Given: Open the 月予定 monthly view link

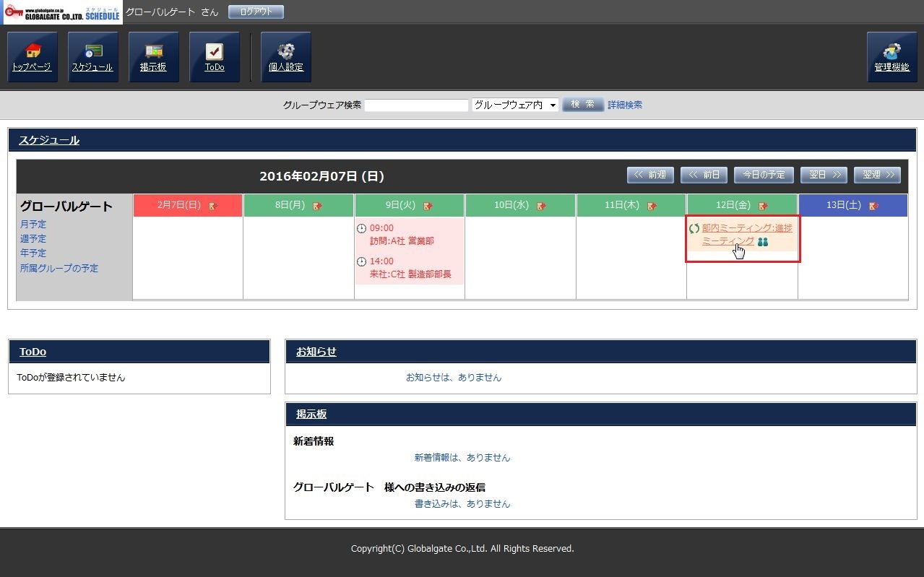Looking at the screenshot, I should [x=33, y=225].
